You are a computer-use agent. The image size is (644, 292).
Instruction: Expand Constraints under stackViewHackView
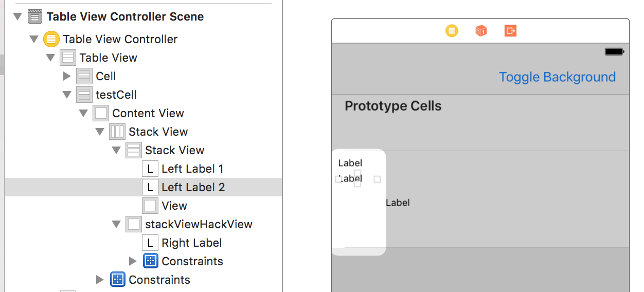point(132,261)
